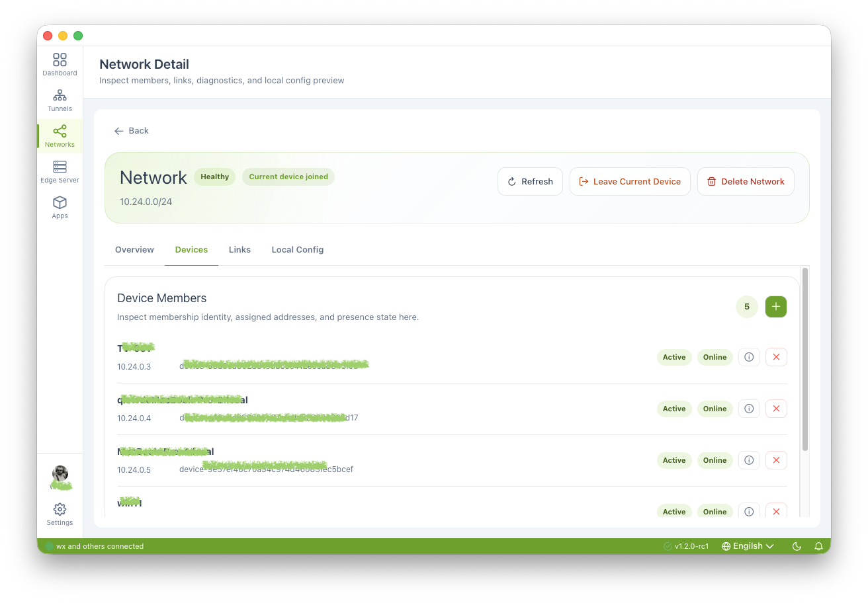Open Edge Server in the sidebar

click(60, 172)
